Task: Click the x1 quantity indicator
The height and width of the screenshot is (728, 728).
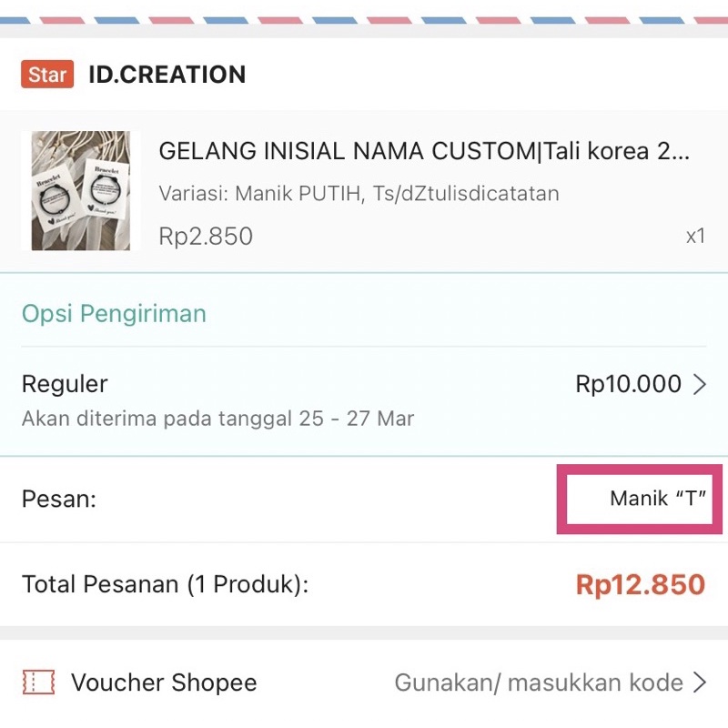Action: [695, 237]
